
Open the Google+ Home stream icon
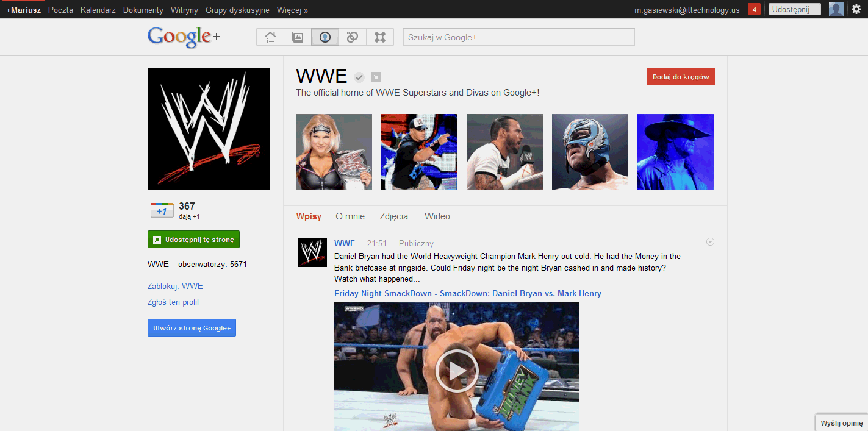[x=270, y=37]
